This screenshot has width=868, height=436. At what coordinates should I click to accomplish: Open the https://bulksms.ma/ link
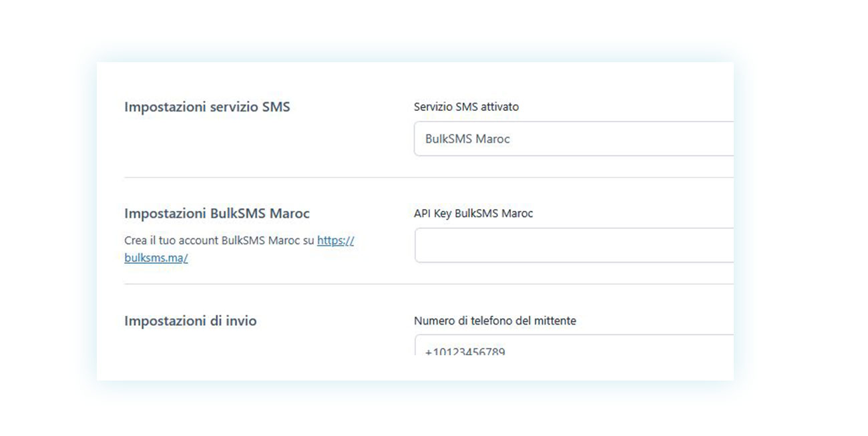(335, 240)
